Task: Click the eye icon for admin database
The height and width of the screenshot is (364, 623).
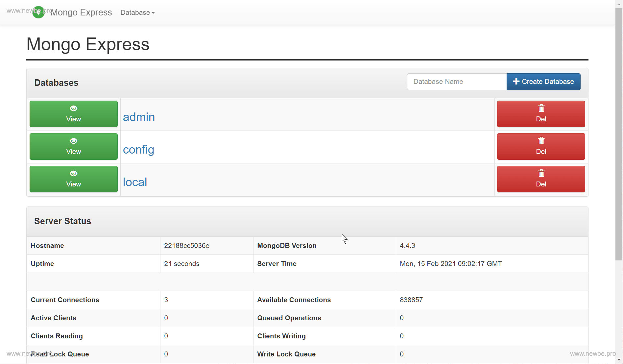Action: (x=74, y=109)
